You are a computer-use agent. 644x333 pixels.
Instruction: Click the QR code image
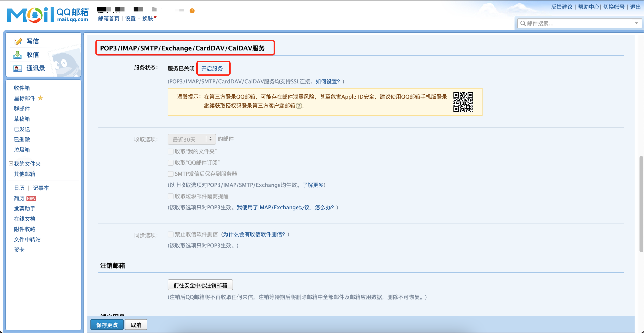point(463,102)
